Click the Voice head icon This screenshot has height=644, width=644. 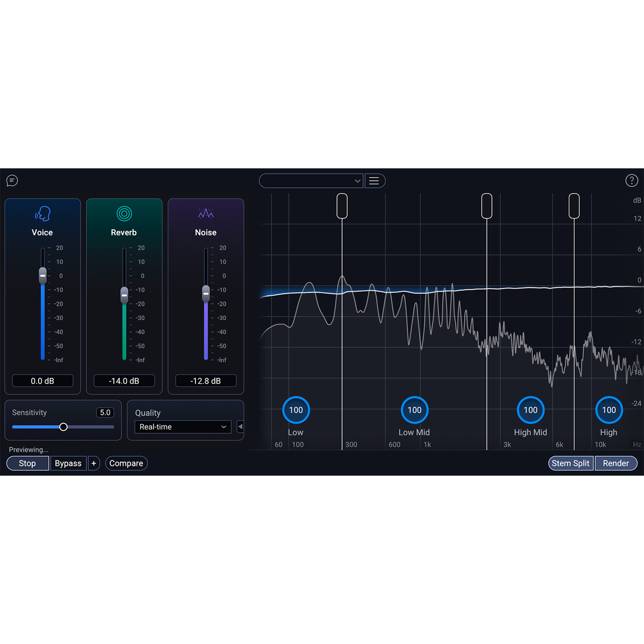coord(43,214)
